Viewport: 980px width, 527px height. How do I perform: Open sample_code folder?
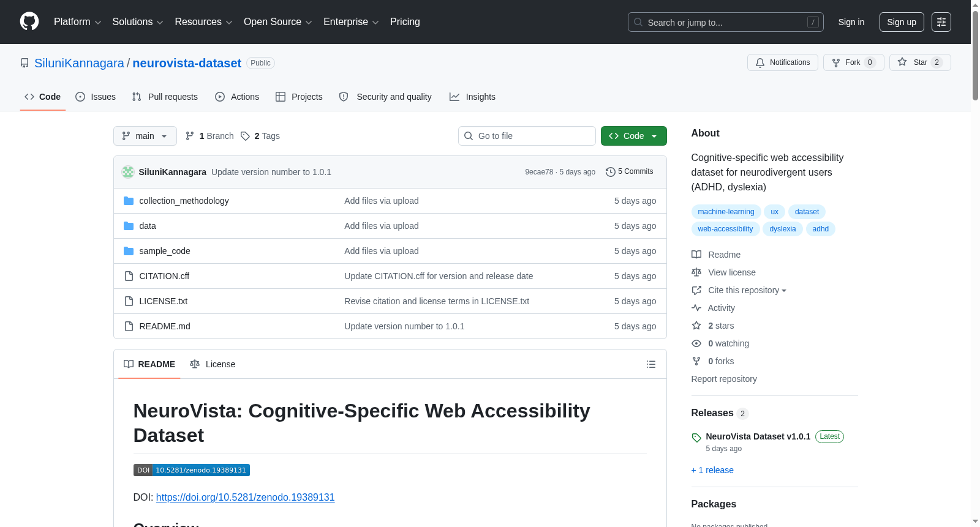[164, 251]
